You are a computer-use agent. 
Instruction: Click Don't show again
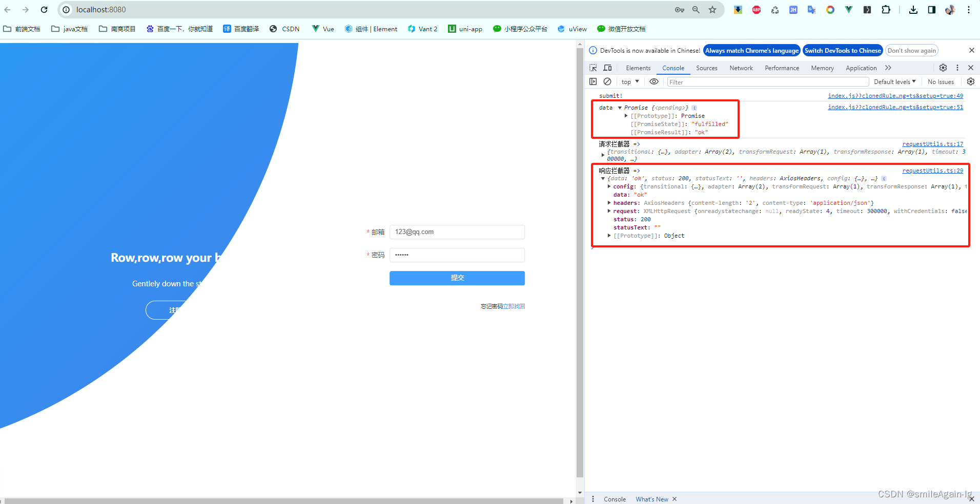(912, 50)
